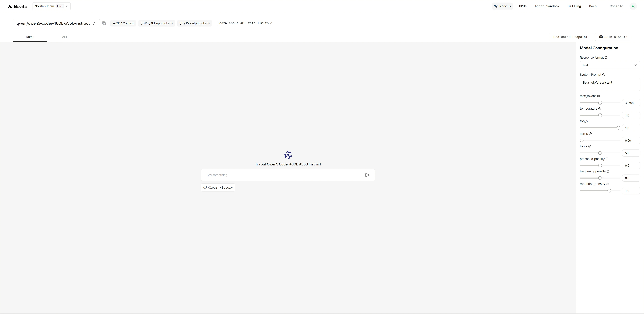The height and width of the screenshot is (320, 644).
Task: Click the temperature value field
Action: (631, 115)
